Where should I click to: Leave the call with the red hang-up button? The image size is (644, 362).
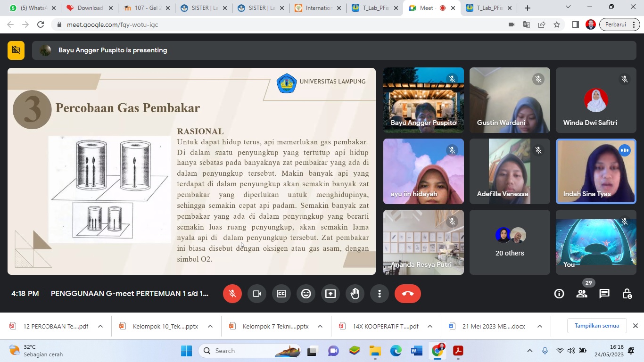click(407, 294)
